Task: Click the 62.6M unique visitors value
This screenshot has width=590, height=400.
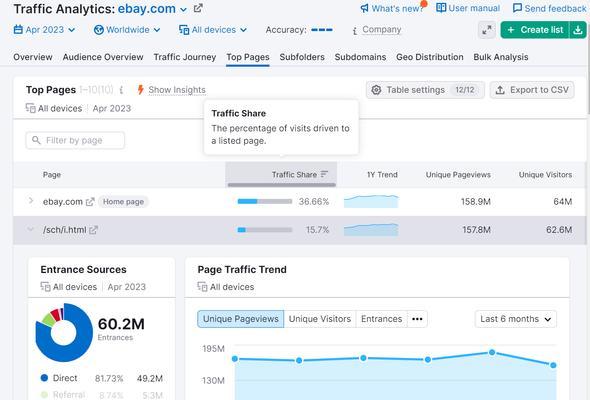Action: 559,230
